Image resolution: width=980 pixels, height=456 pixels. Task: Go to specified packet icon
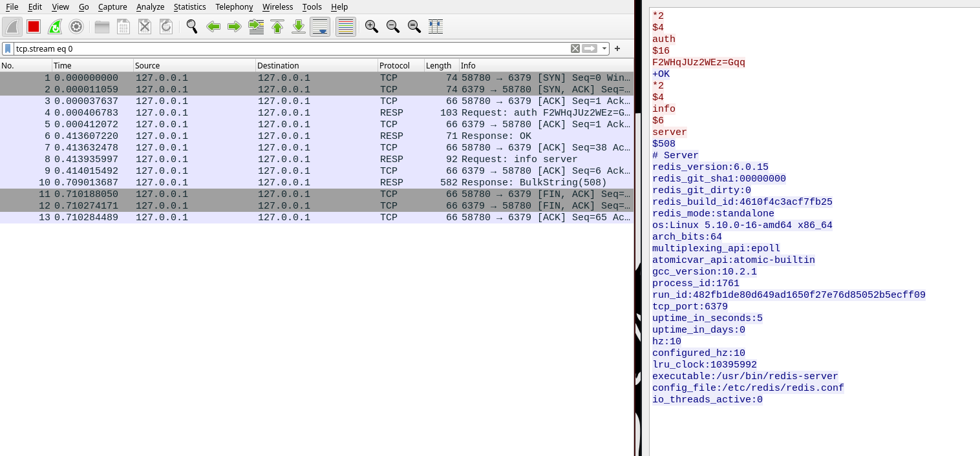(x=256, y=26)
